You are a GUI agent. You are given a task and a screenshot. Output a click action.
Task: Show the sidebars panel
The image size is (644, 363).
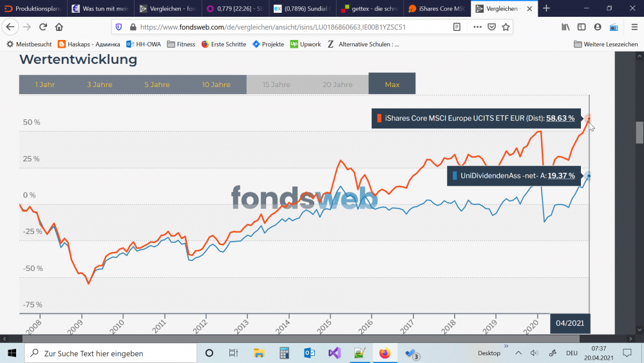(x=582, y=27)
